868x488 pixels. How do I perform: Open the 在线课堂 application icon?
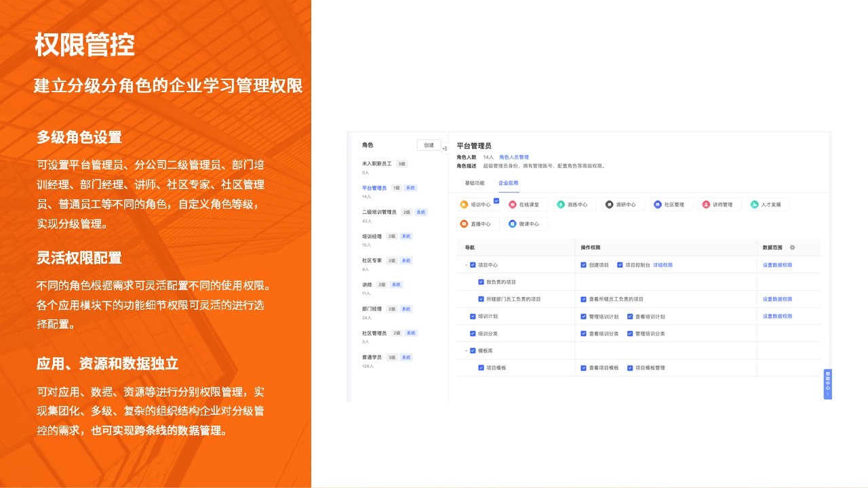[513, 203]
